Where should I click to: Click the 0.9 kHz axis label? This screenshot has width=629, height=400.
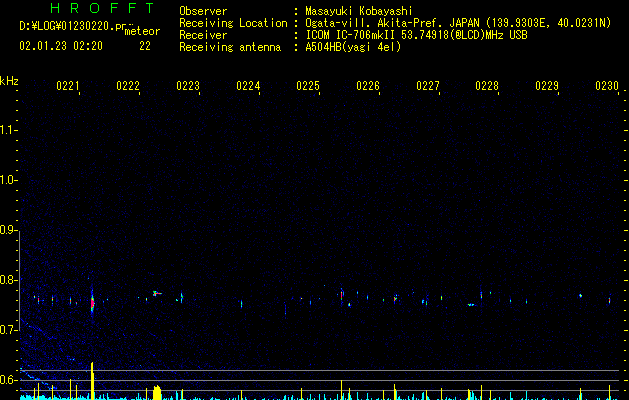tap(8, 230)
